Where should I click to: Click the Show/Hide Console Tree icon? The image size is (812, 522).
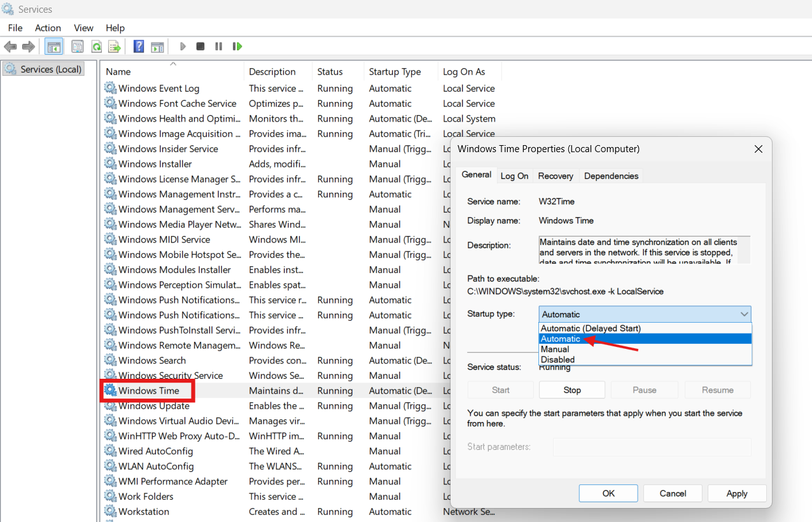[x=54, y=46]
